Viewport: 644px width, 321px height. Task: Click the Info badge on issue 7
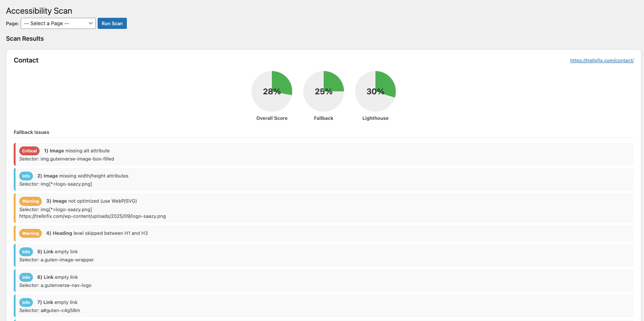pyautogui.click(x=26, y=302)
